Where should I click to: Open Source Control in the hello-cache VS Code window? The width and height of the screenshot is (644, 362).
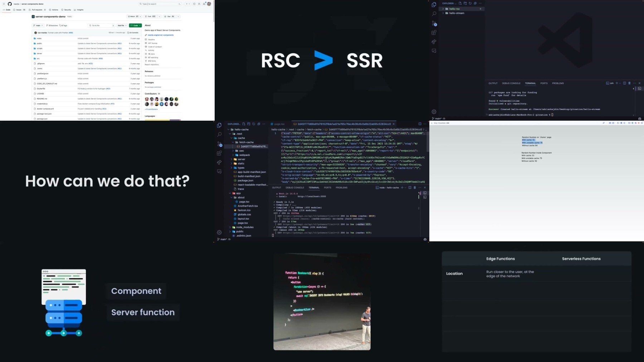[x=219, y=144]
